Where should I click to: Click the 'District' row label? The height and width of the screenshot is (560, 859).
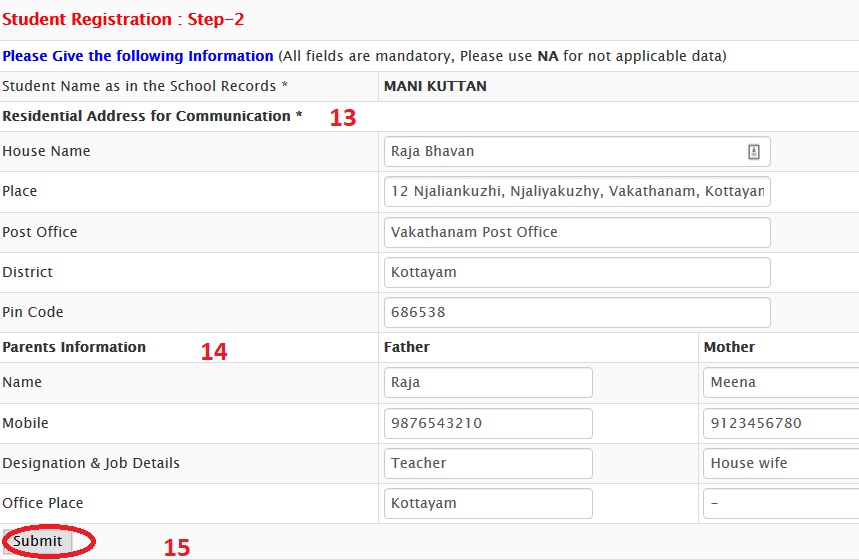tap(27, 272)
